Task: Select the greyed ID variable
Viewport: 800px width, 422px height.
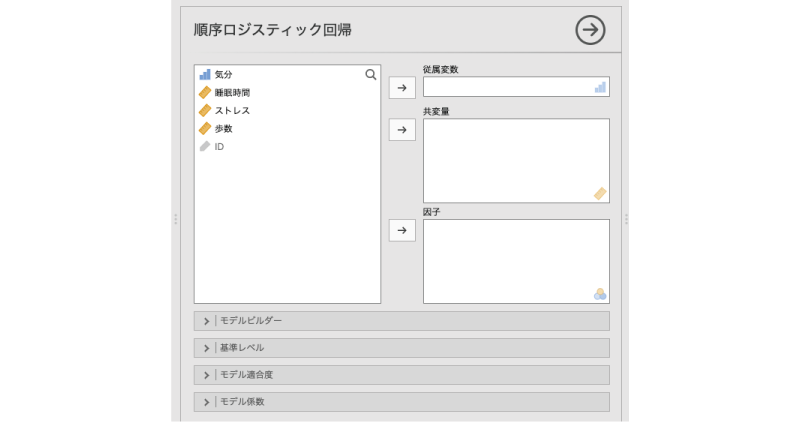Action: (218, 147)
